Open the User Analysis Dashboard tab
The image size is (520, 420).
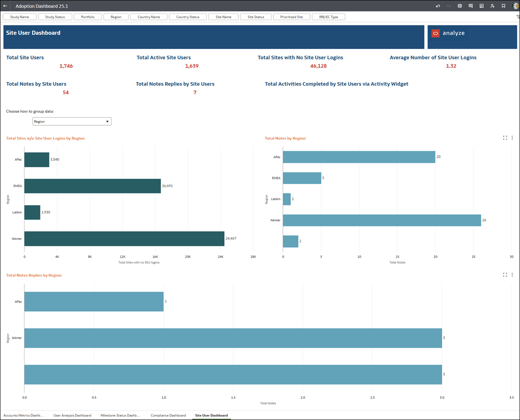(72, 415)
